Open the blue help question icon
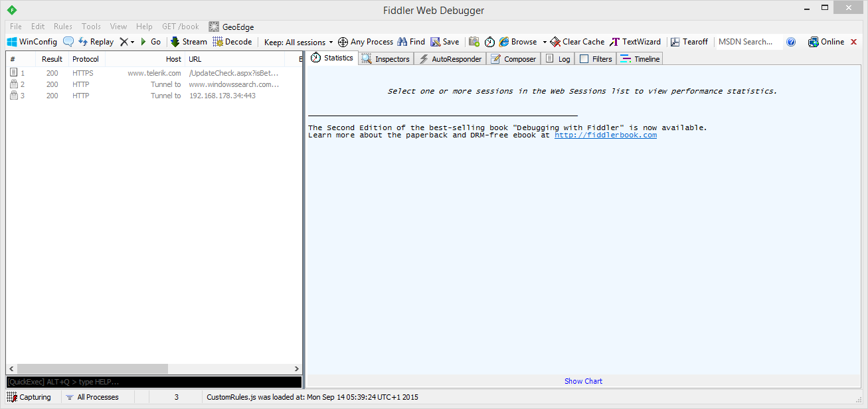 [791, 42]
